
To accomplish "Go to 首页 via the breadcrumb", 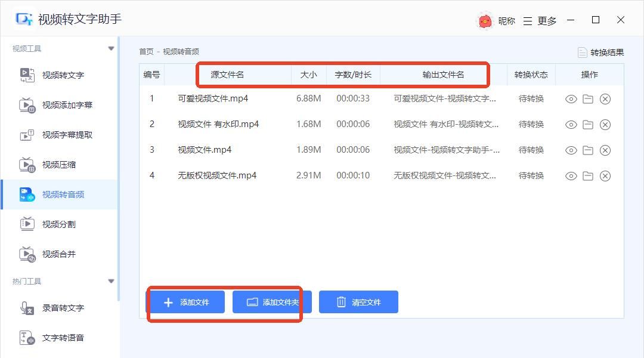I will point(145,51).
